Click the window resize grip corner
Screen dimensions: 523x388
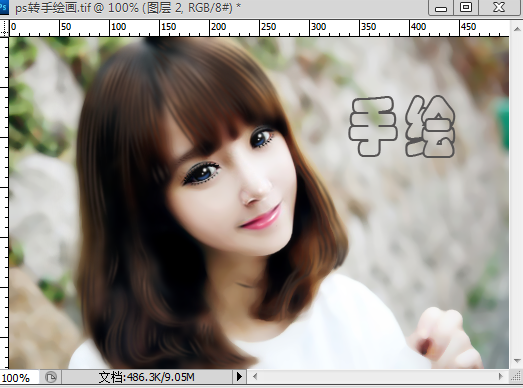[x=516, y=377]
